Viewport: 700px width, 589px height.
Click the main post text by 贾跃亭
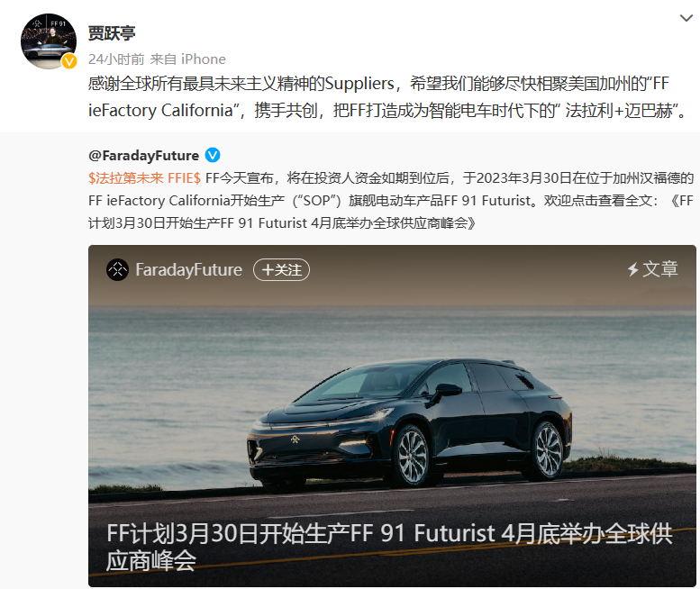click(x=388, y=97)
